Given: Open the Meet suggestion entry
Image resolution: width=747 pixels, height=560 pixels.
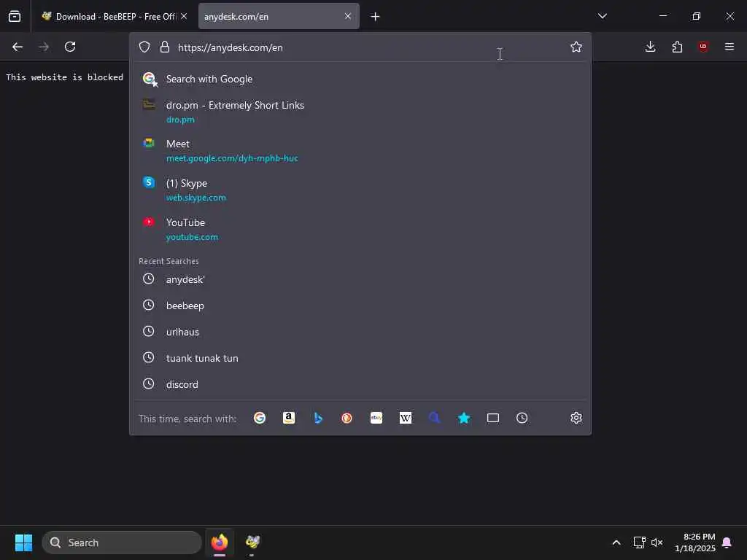Looking at the screenshot, I should click(x=360, y=150).
